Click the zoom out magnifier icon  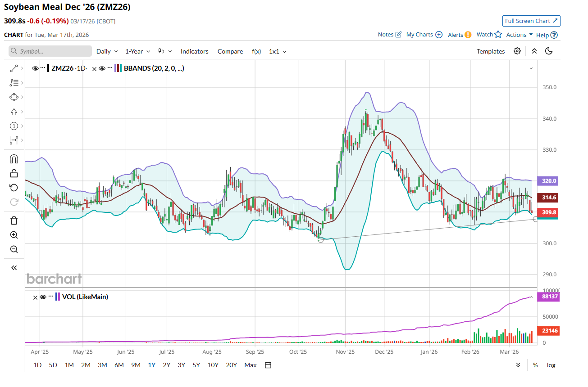click(x=14, y=249)
